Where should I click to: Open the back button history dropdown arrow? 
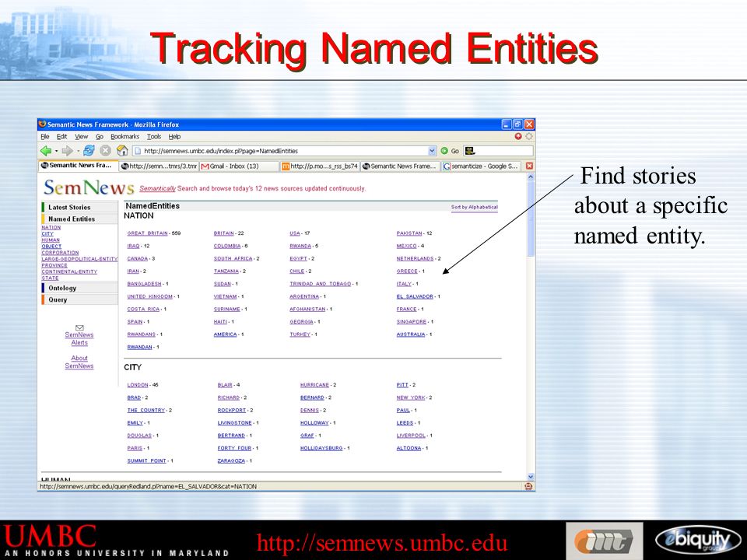56,151
